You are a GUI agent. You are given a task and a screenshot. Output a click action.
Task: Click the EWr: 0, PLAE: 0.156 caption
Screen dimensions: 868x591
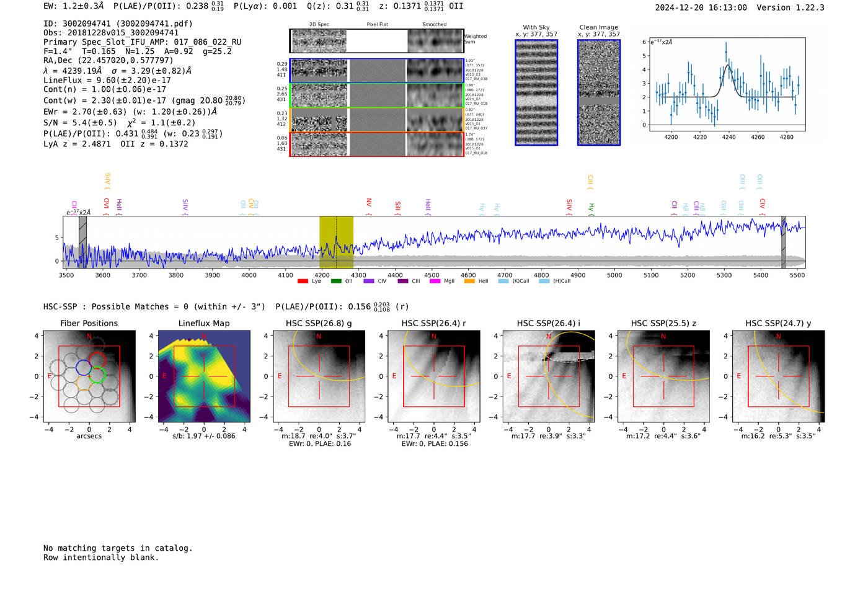click(x=434, y=444)
